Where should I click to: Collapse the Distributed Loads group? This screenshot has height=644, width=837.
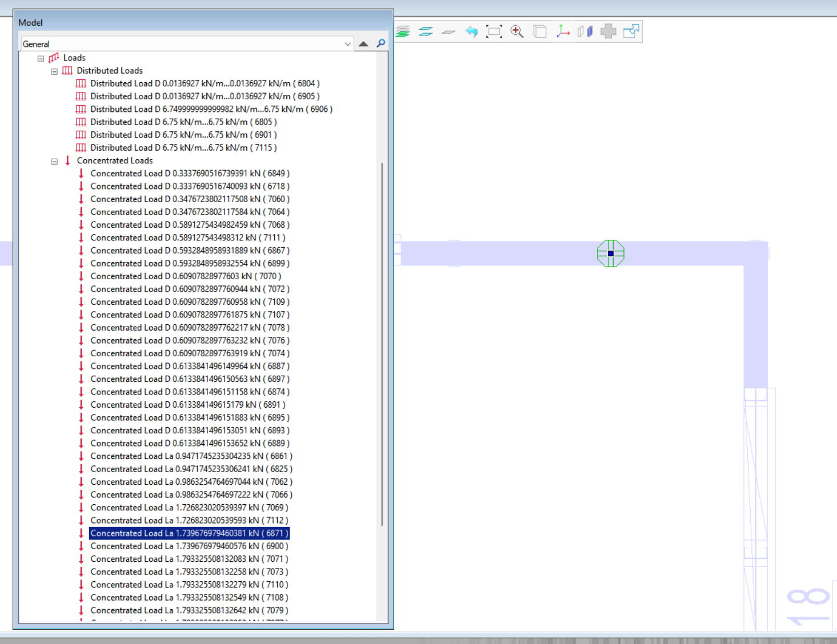tap(54, 71)
